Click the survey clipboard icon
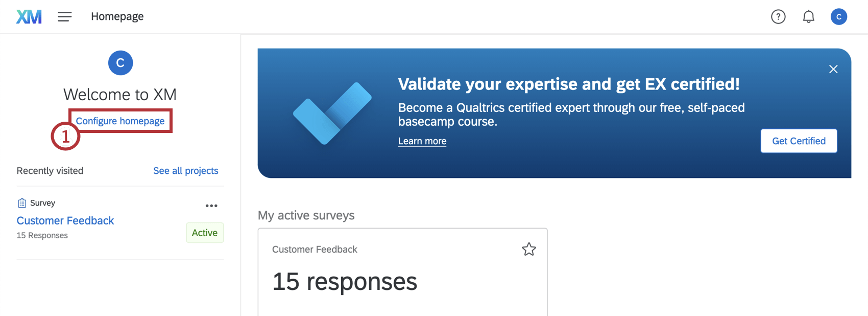The image size is (868, 316). 22,203
